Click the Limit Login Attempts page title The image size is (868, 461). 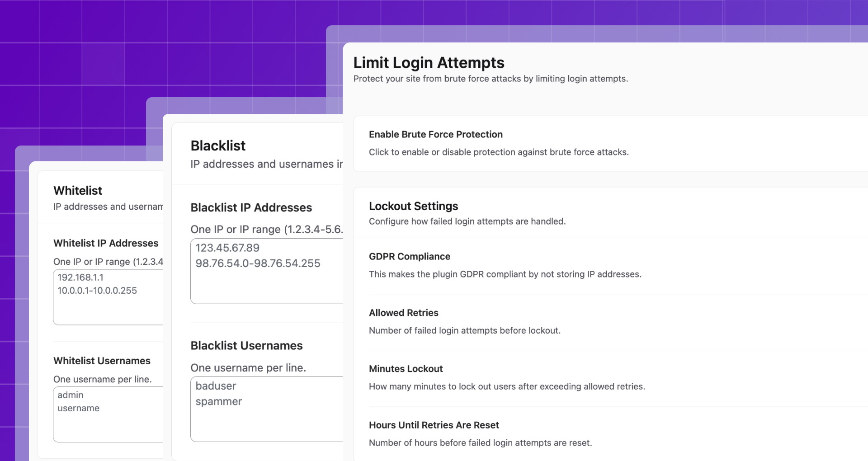429,63
